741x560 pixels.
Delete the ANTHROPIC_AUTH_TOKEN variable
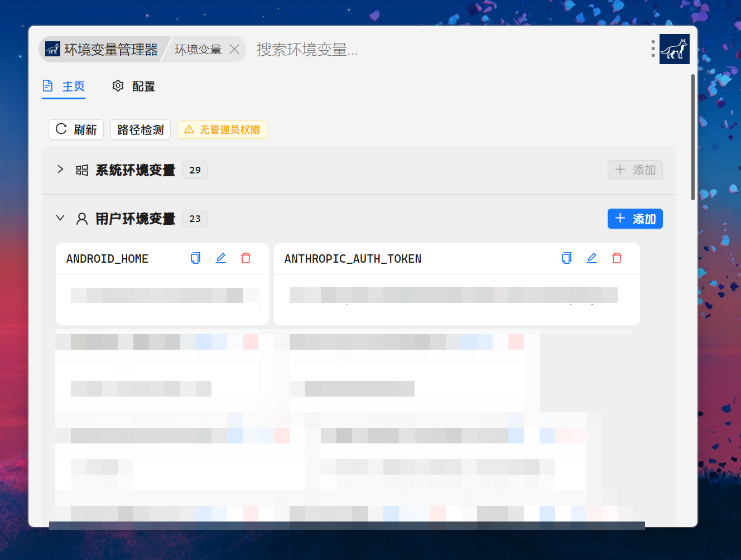pos(617,258)
